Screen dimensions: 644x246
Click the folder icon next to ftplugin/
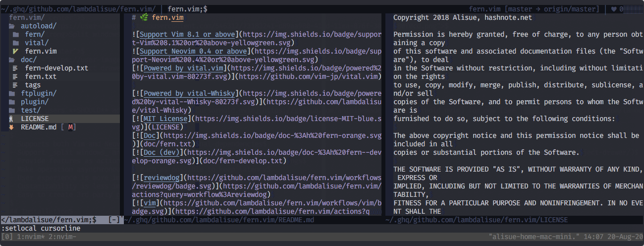click(11, 93)
